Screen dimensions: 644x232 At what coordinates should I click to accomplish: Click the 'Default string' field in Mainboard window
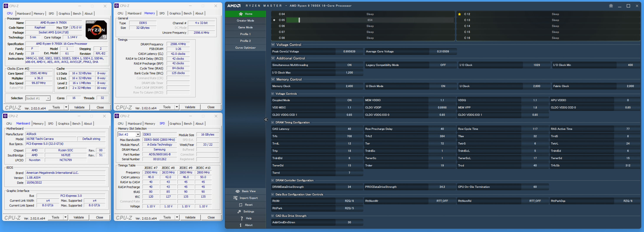91,139
